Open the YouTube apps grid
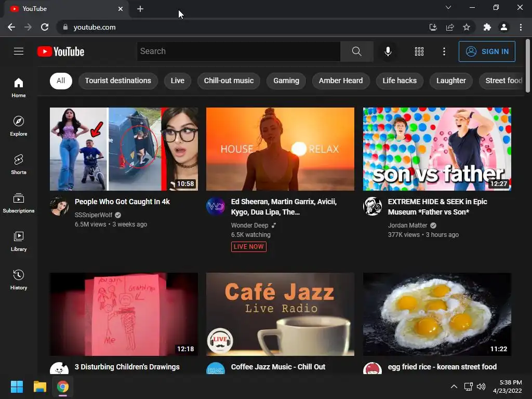Screen dimensions: 532x399 (419, 51)
